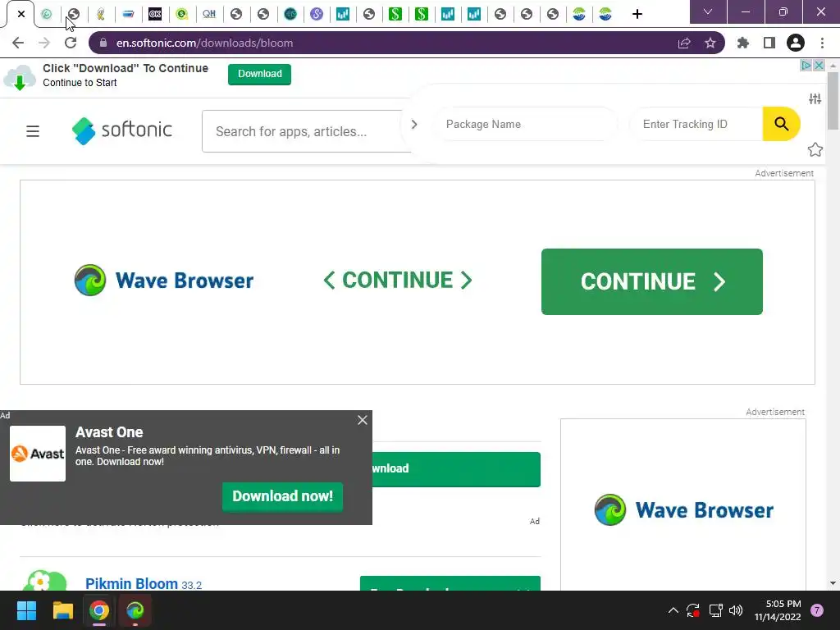View site information via lock icon
Viewport: 840px width, 630px height.
coord(103,43)
